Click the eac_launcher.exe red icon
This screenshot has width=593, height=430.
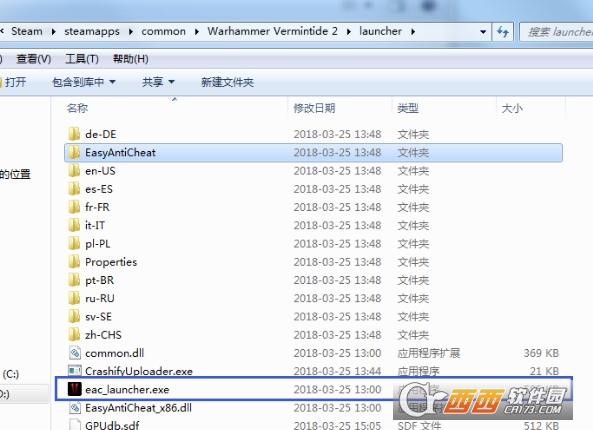tap(75, 389)
